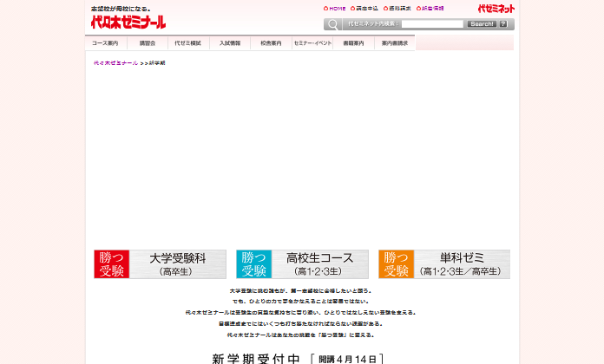Screen dimensions: 604x364
Task: Click the magnifying glass search icon
Action: pos(333,24)
